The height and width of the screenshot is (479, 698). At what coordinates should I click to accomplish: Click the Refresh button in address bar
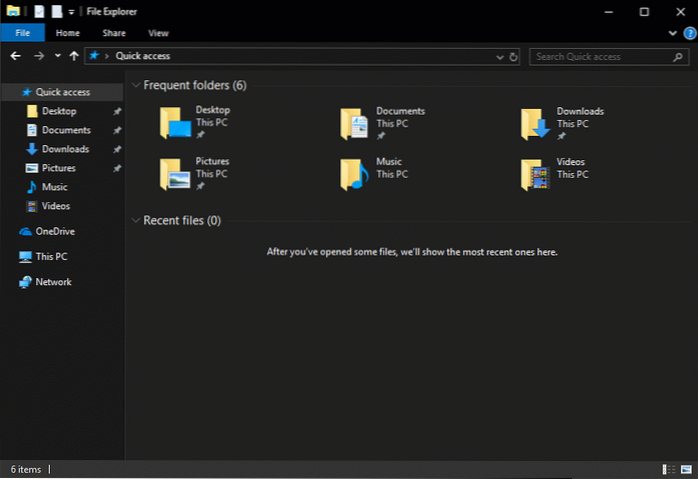(514, 57)
